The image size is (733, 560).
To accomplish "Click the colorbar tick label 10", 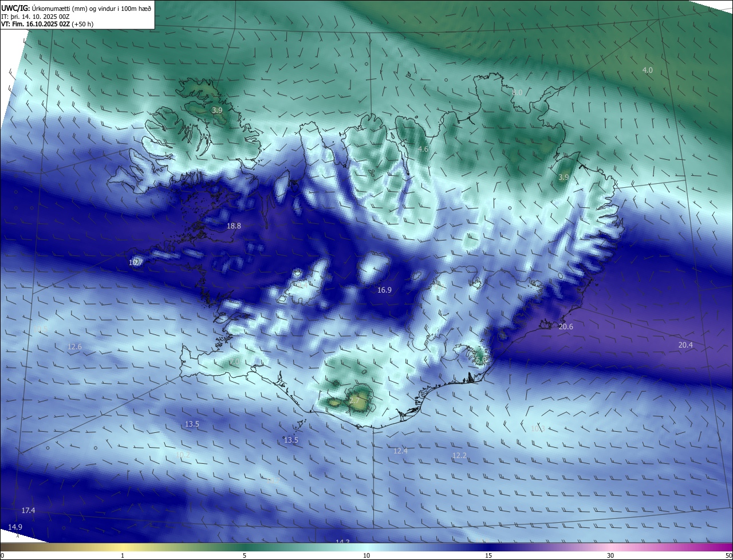I will tap(366, 555).
